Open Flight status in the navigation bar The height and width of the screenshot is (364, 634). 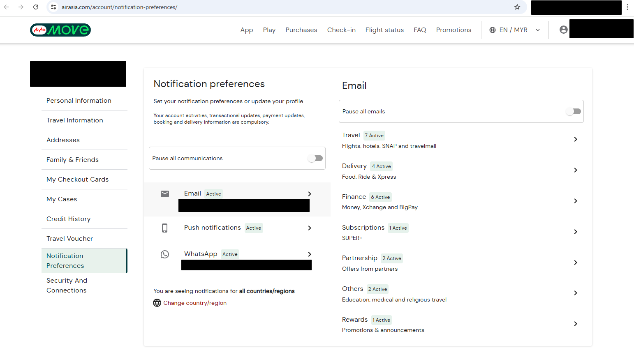384,30
